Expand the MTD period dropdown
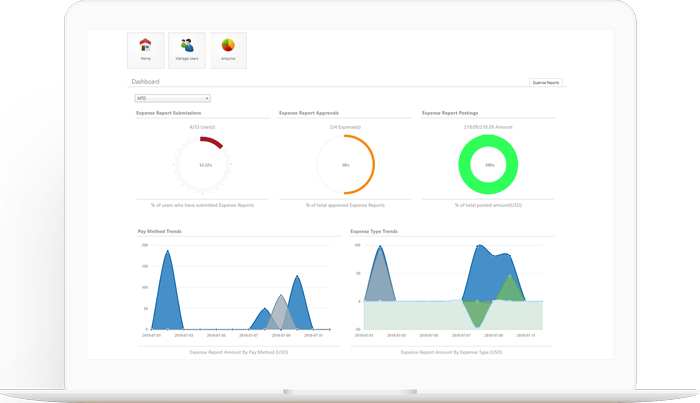This screenshot has width=700, height=403. [x=172, y=98]
